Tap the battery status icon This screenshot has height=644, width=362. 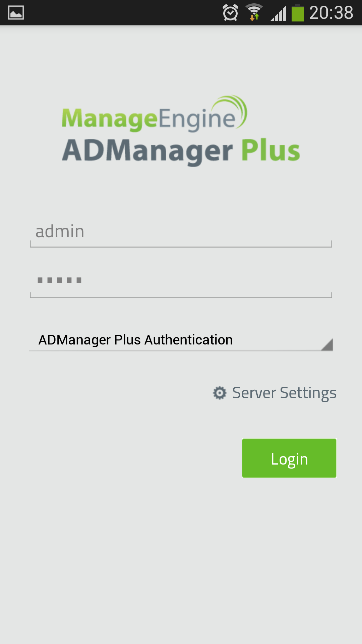pyautogui.click(x=298, y=13)
